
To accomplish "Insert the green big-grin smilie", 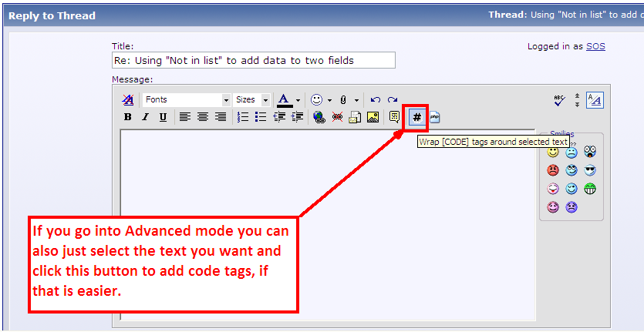I will point(590,189).
